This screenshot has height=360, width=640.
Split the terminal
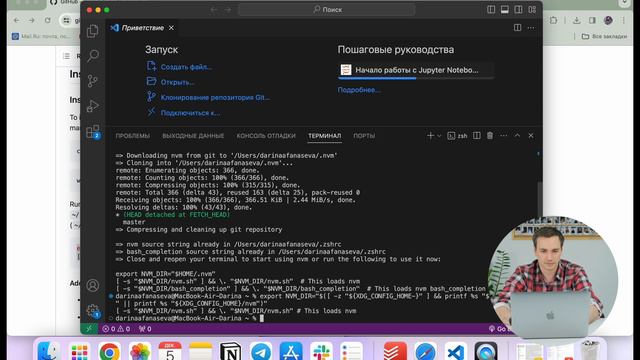pyautogui.click(x=476, y=136)
